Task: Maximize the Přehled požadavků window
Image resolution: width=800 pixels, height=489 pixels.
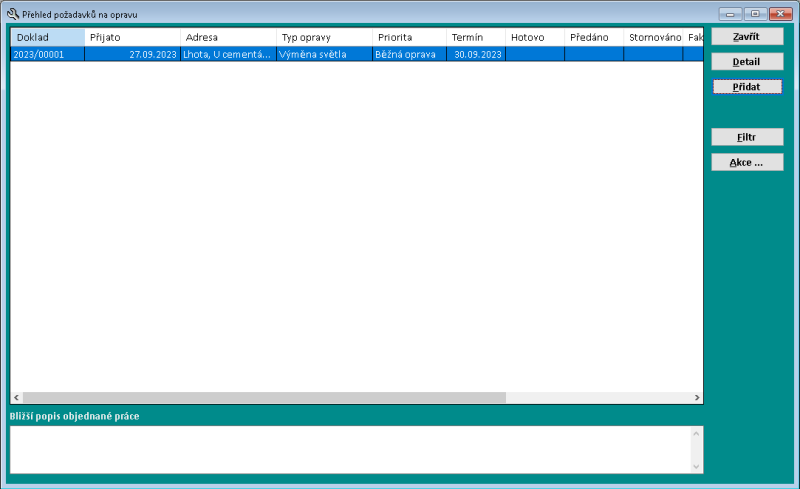Action: (x=755, y=14)
